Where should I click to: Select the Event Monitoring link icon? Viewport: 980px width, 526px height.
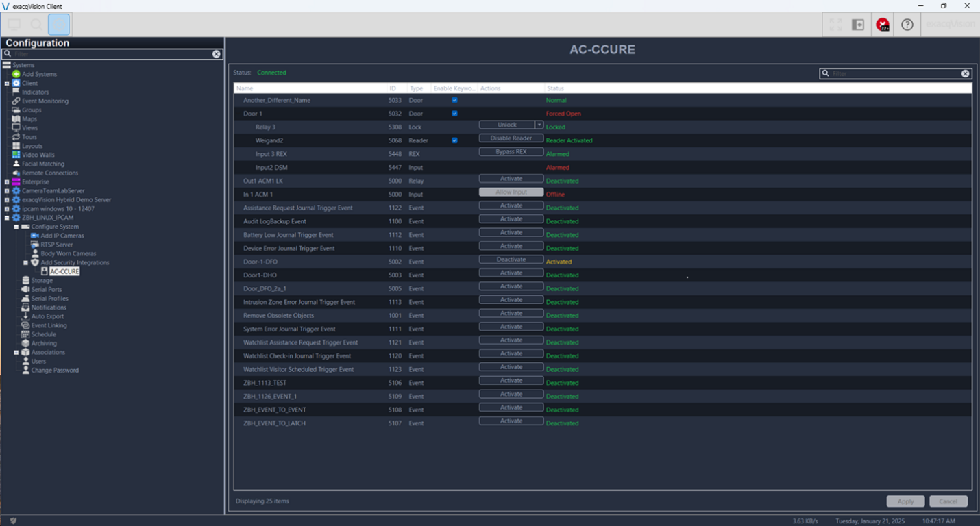tap(16, 101)
